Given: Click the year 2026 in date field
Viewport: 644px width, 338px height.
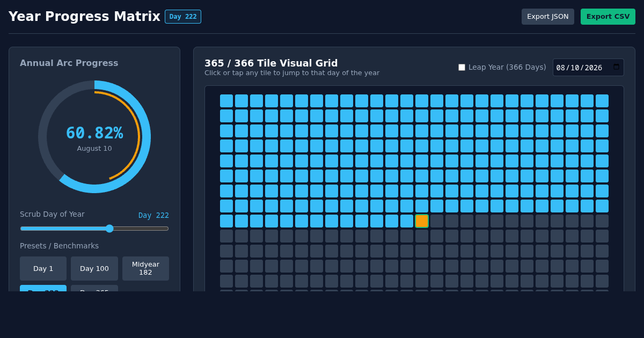Looking at the screenshot, I should (x=594, y=68).
